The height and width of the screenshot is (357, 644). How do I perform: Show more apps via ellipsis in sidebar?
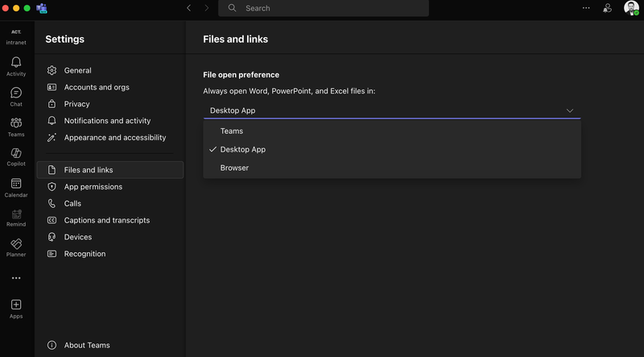point(16,278)
